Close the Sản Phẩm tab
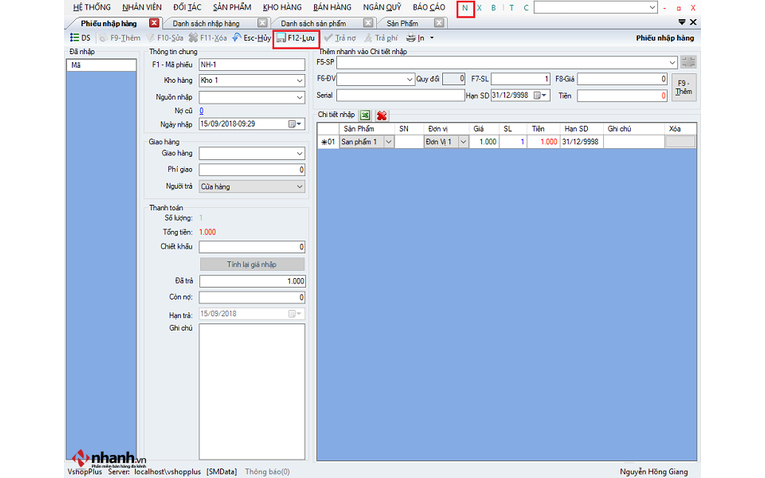The image size is (765, 478). click(x=440, y=23)
